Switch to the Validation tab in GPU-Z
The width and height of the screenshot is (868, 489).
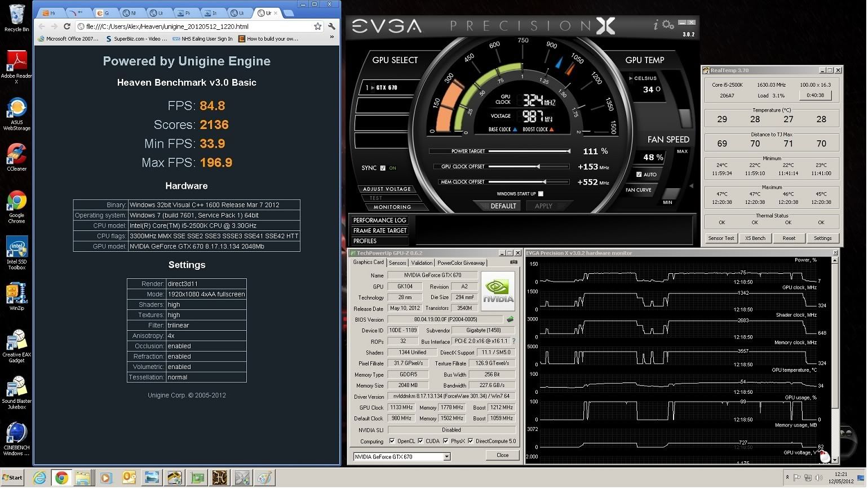click(422, 263)
